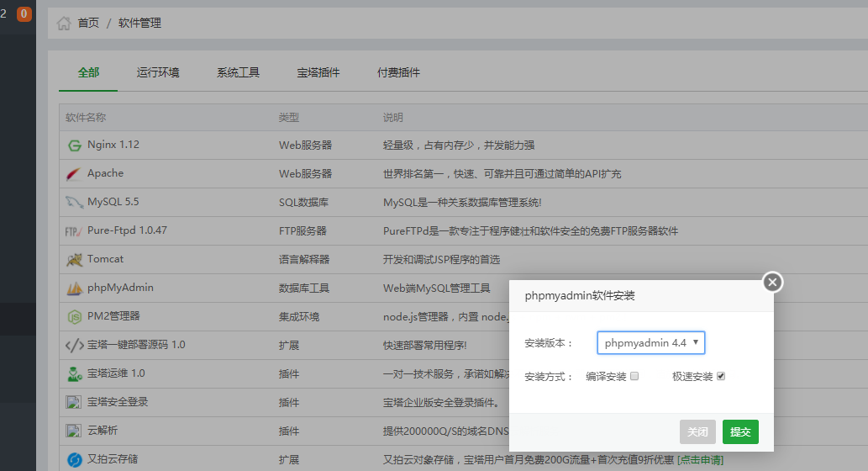868x471 pixels.
Task: Click the 安装方式 label
Action: [x=548, y=377]
